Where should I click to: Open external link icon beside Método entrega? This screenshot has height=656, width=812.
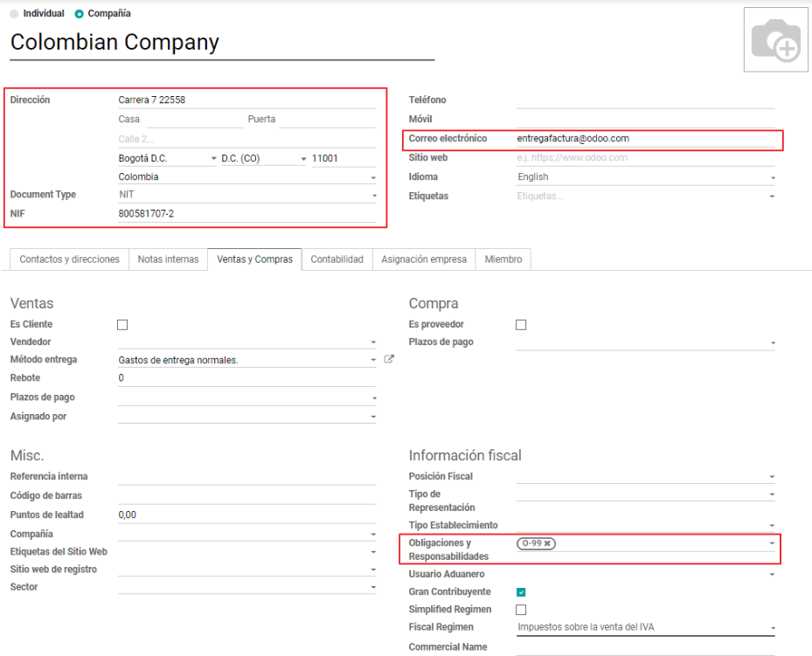[389, 359]
